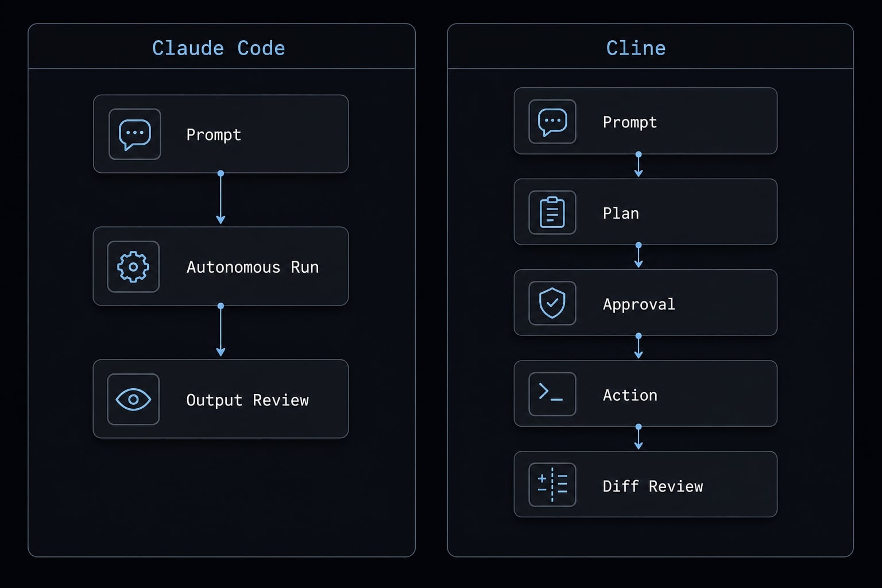
Task: Click the Action step label
Action: pyautogui.click(x=630, y=395)
